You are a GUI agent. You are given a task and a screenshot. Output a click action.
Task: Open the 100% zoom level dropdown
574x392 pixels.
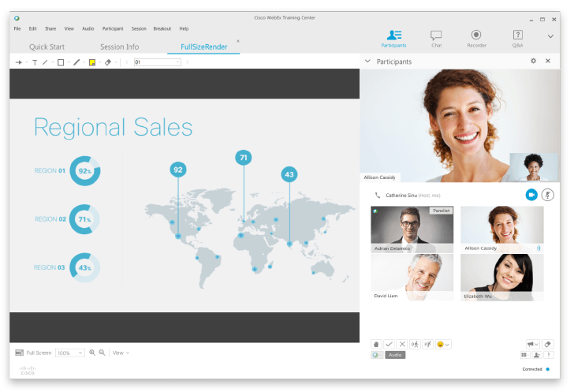(70, 353)
